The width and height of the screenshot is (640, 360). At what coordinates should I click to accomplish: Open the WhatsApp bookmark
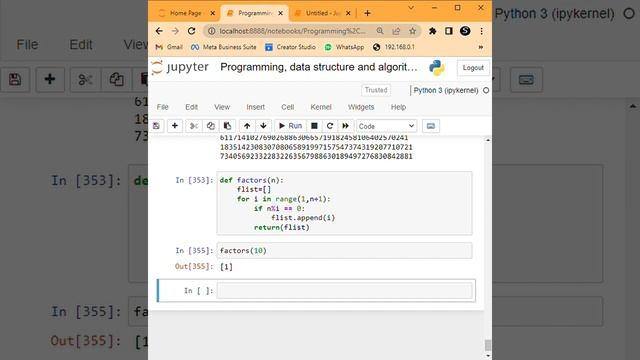[344, 47]
